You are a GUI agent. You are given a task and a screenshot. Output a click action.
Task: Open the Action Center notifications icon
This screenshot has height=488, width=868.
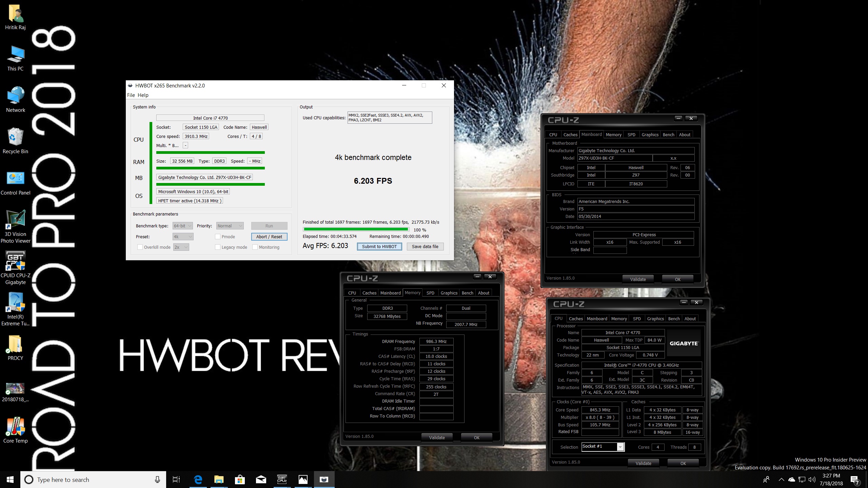point(855,480)
